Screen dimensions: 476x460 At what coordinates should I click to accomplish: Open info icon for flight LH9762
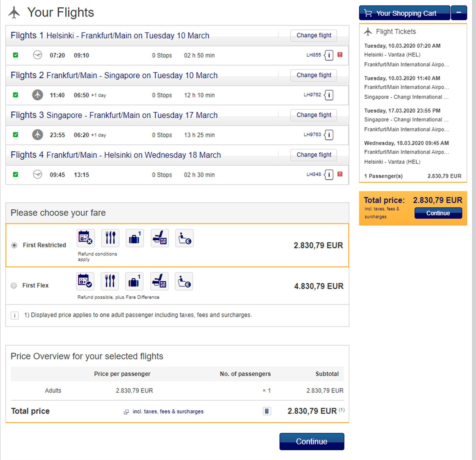tap(329, 95)
